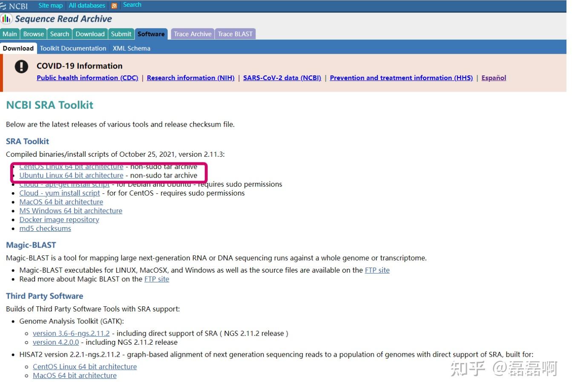The width and height of the screenshot is (572, 392).
Task: Click the SRA Toolkit section heading
Action: (28, 141)
